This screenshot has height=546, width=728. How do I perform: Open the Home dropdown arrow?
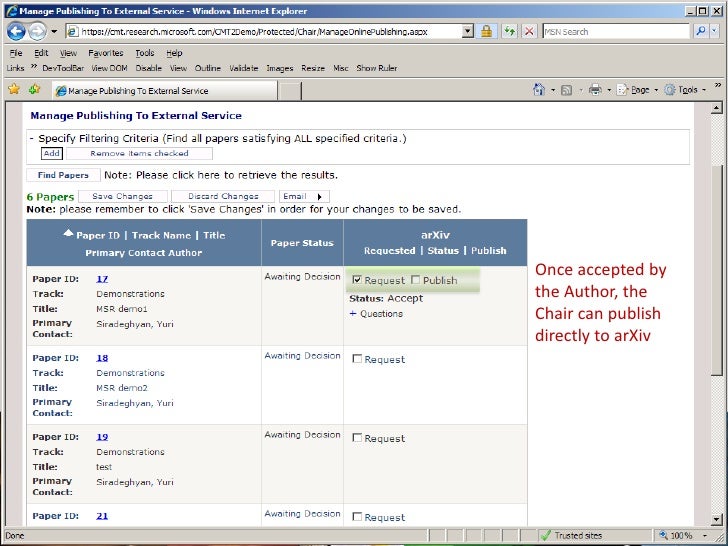(x=552, y=90)
